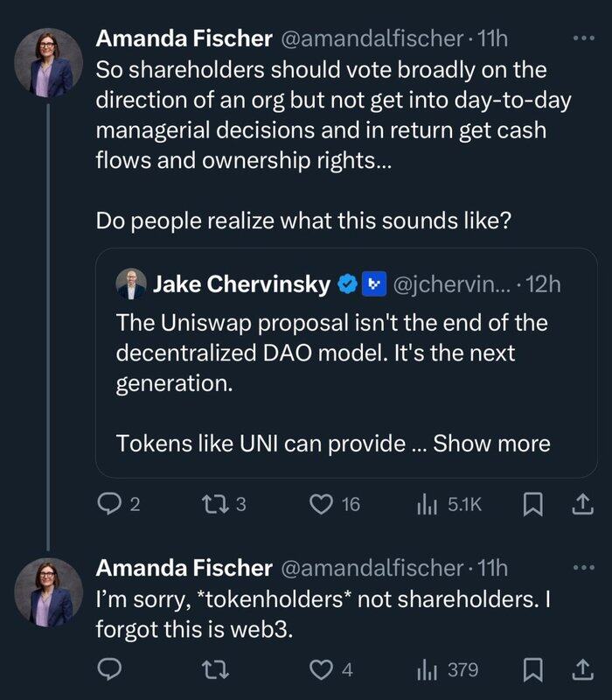Reply to the first Amanda Fischer tweet
Screen dimensions: 612x700
[x=108, y=503]
